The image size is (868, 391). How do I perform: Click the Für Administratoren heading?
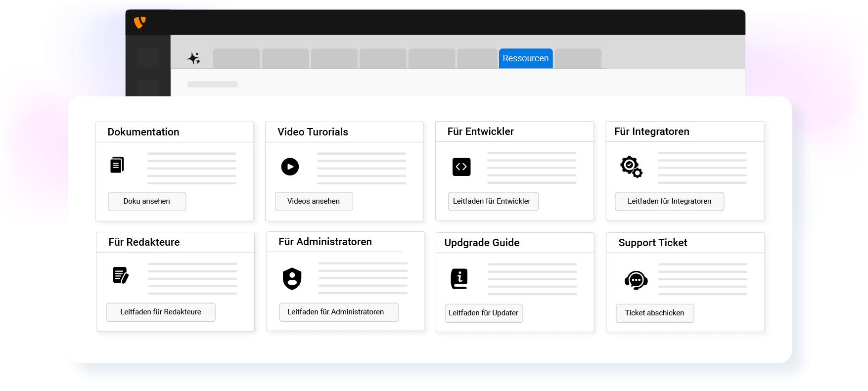tap(325, 242)
